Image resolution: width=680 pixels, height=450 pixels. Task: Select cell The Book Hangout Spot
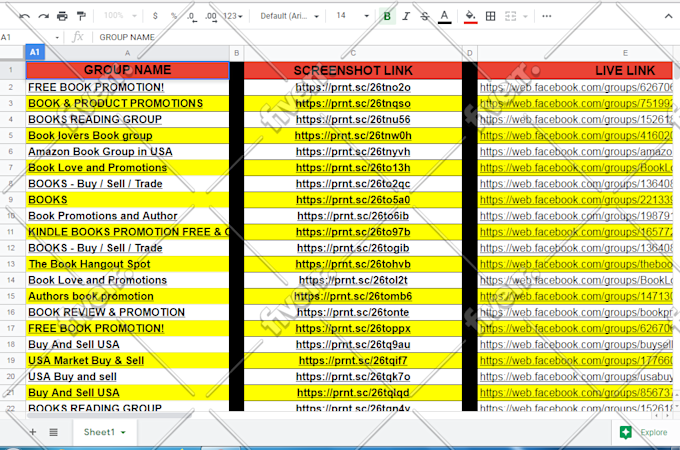pyautogui.click(x=128, y=264)
